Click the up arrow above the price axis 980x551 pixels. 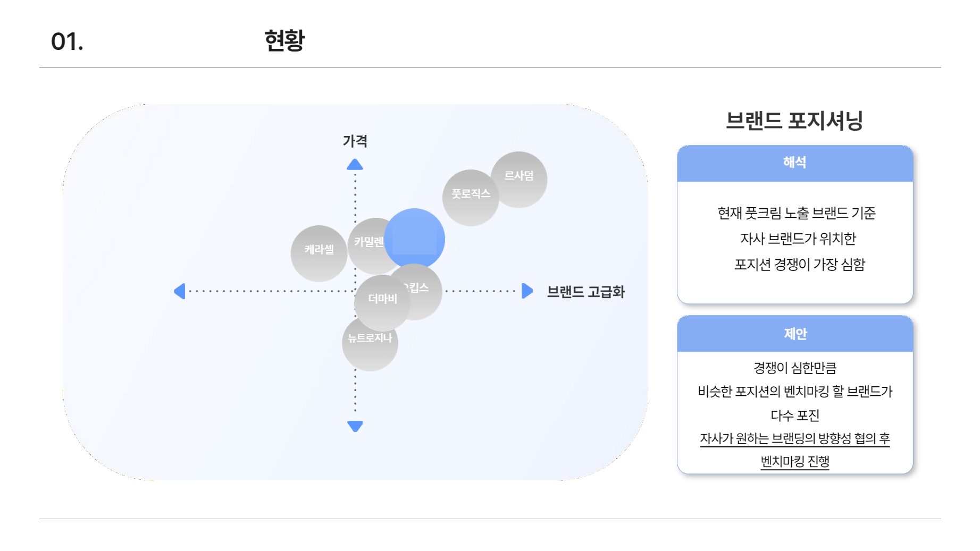(x=355, y=165)
